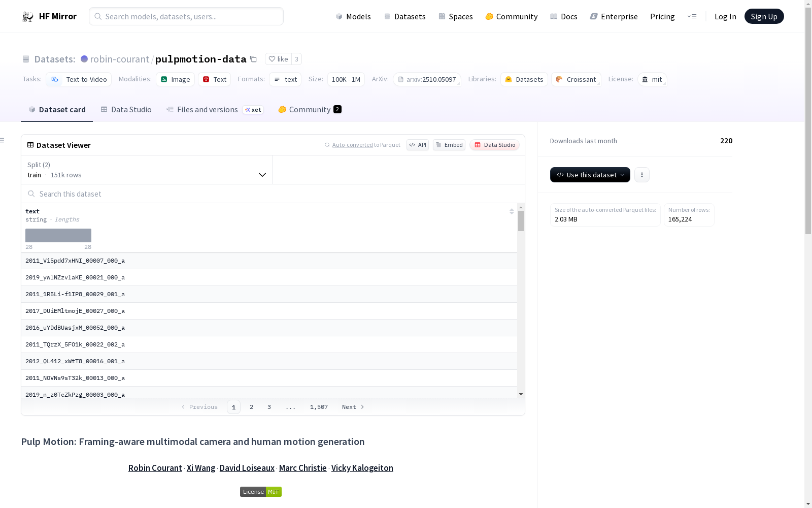Image resolution: width=812 pixels, height=508 pixels.
Task: Open Spaces in top navigation
Action: point(456,17)
